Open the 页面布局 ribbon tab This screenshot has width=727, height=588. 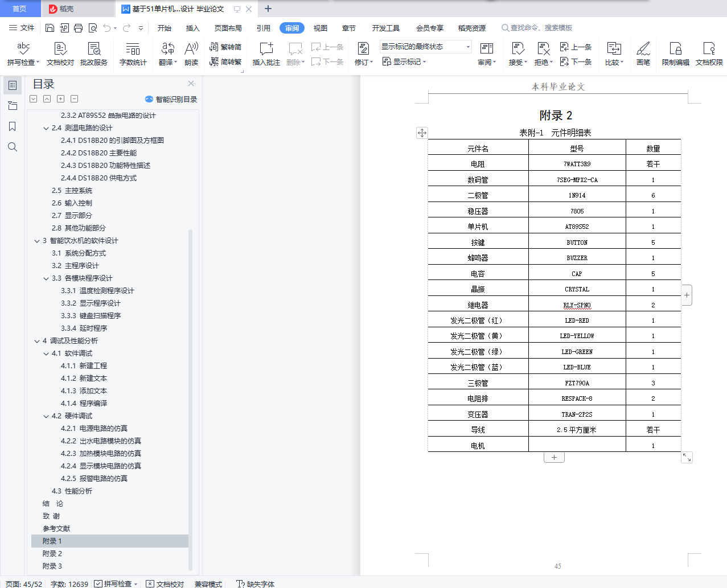pos(228,28)
